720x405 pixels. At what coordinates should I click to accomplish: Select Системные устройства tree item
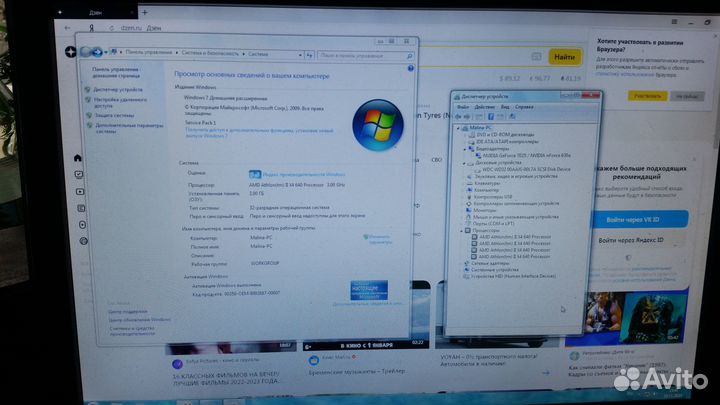tap(495, 270)
